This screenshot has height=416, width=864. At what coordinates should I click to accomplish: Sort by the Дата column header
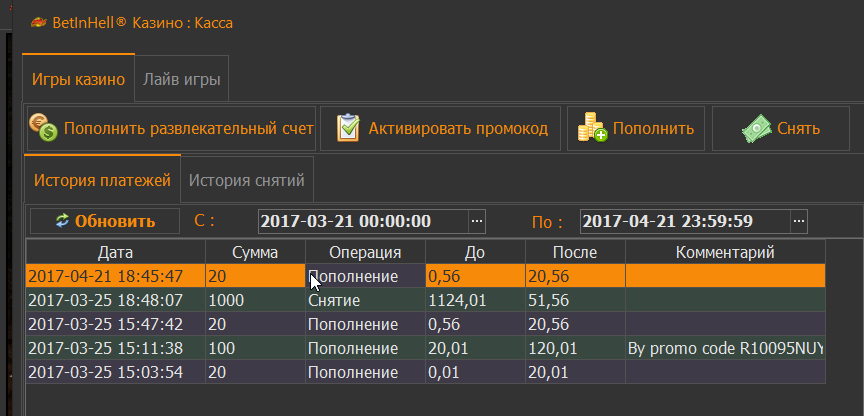116,252
